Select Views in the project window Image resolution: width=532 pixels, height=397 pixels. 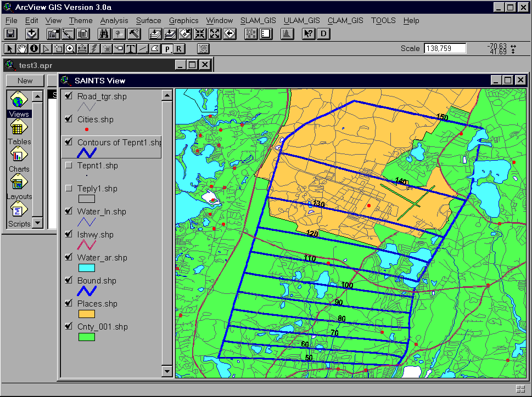tap(19, 104)
